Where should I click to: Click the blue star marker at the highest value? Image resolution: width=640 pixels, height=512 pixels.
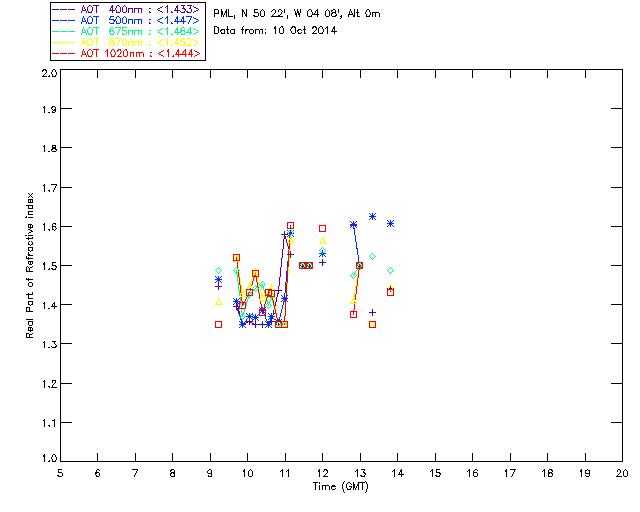[372, 216]
